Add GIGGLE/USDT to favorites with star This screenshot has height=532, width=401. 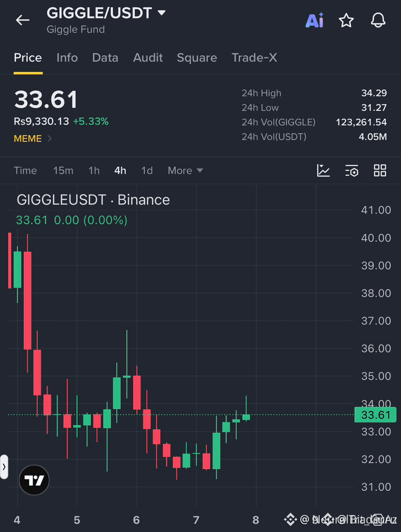click(x=346, y=20)
